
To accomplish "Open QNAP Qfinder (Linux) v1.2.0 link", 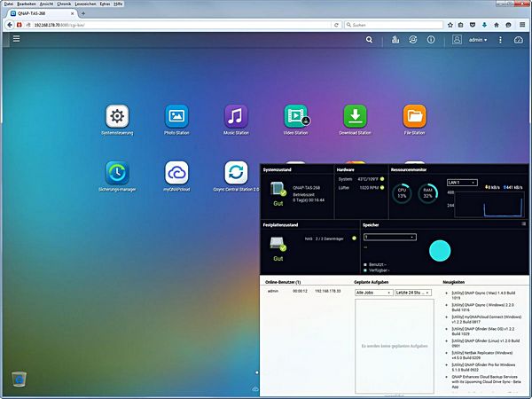I will pos(486,343).
